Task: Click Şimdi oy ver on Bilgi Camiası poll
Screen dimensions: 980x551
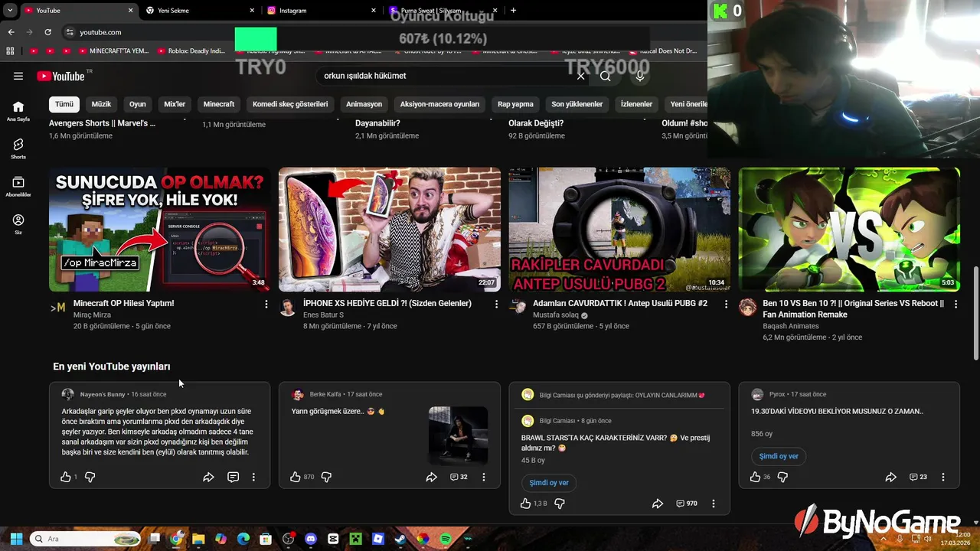Action: point(549,483)
